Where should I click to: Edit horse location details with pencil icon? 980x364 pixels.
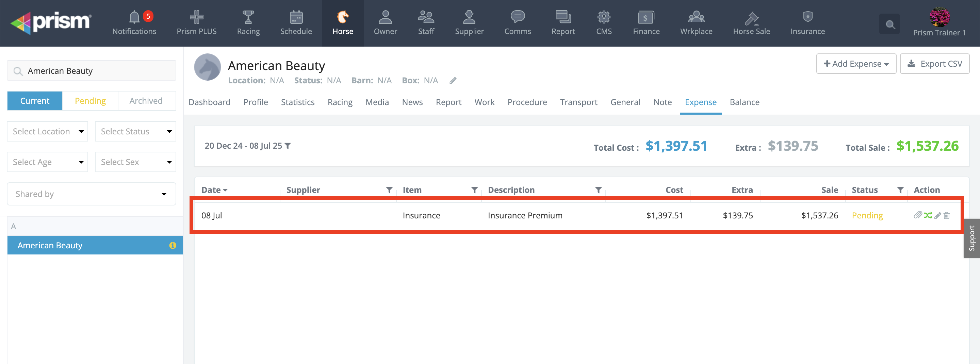453,81
